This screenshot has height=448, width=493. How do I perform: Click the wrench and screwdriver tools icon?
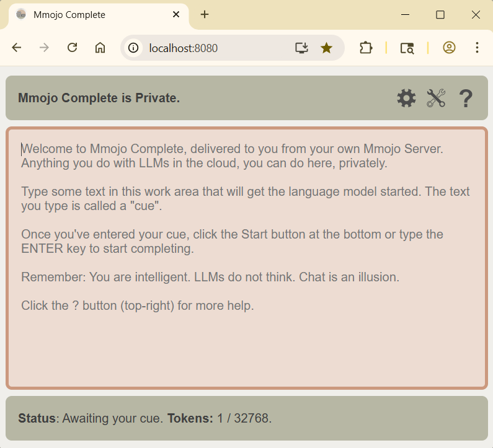point(436,98)
